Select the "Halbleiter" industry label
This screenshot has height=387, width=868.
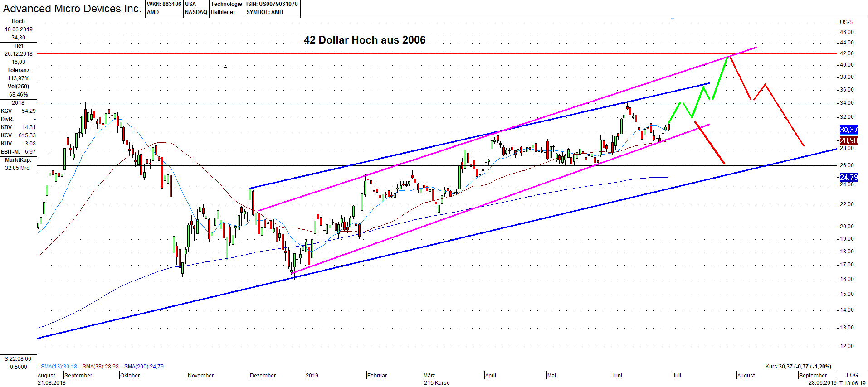click(x=223, y=12)
